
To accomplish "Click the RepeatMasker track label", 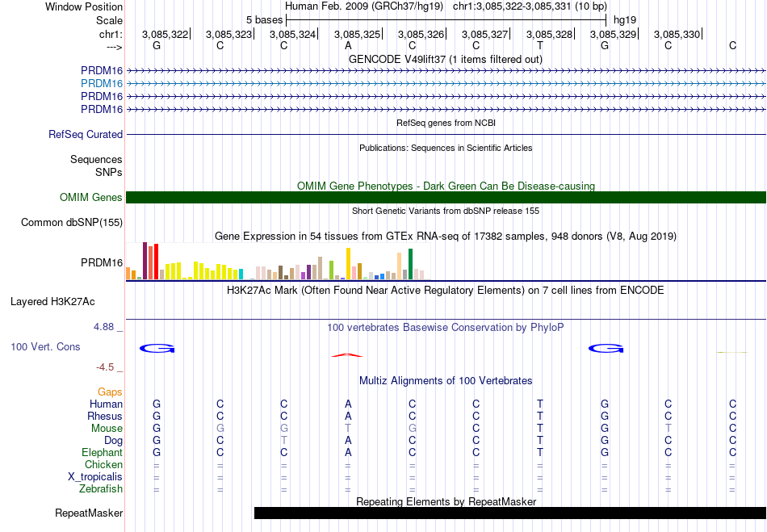I will tap(89, 513).
